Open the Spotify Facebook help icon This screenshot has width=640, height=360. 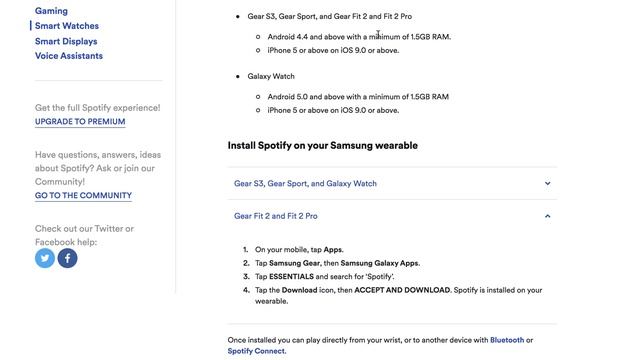67,258
